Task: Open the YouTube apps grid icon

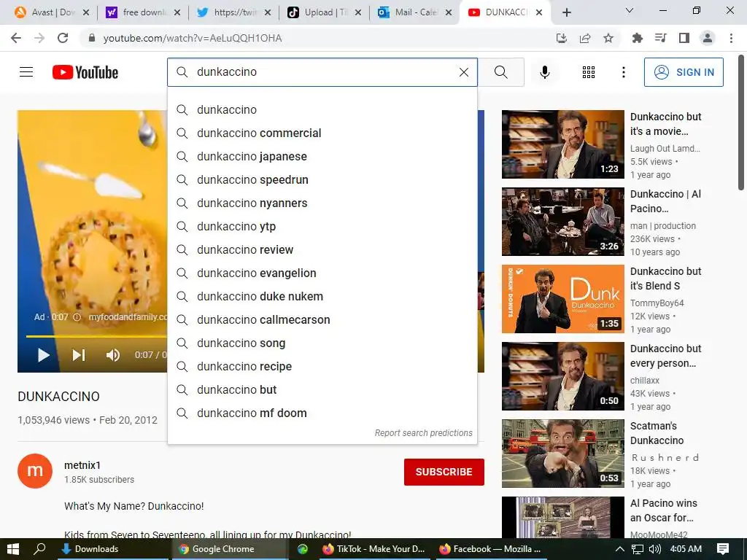Action: (x=589, y=72)
